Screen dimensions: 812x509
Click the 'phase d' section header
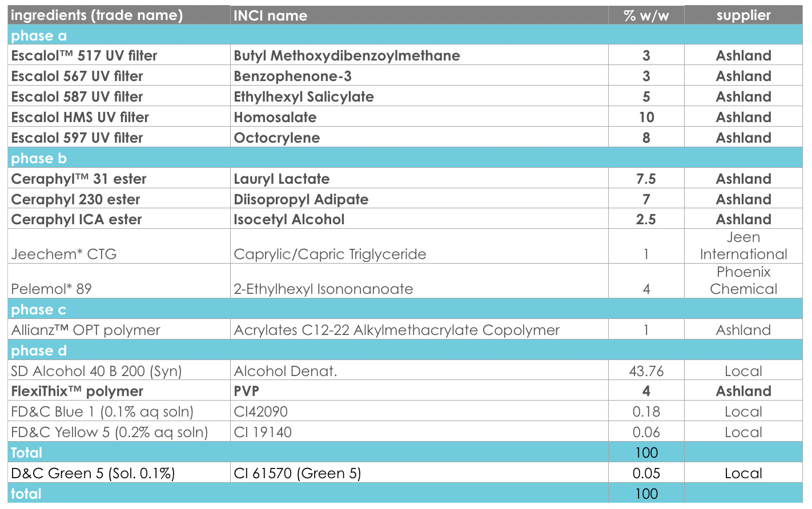pyautogui.click(x=405, y=350)
